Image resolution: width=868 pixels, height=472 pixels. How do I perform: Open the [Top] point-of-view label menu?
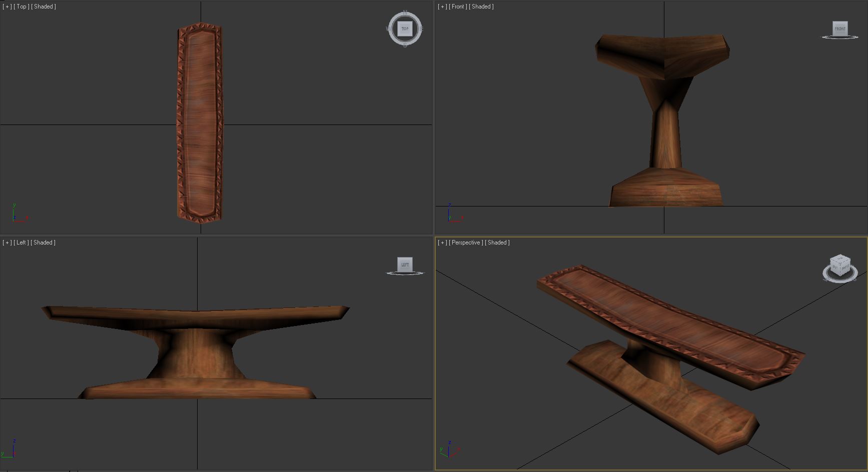(x=21, y=6)
